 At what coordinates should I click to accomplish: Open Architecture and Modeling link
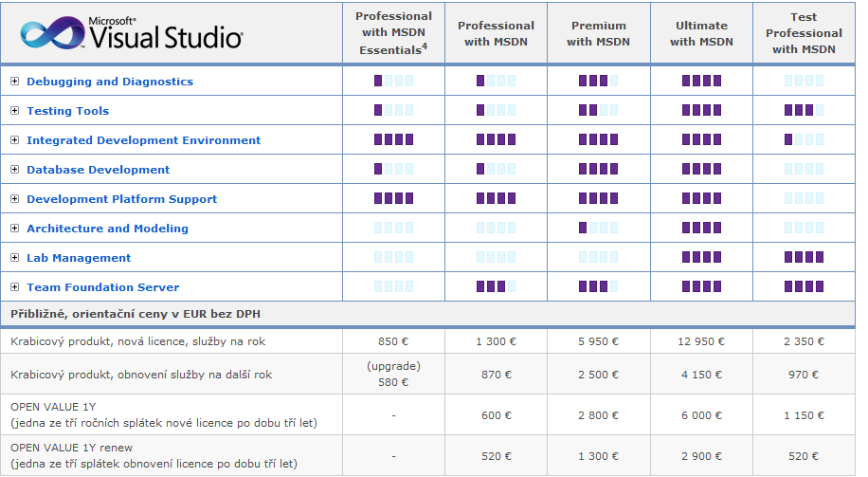tap(107, 229)
